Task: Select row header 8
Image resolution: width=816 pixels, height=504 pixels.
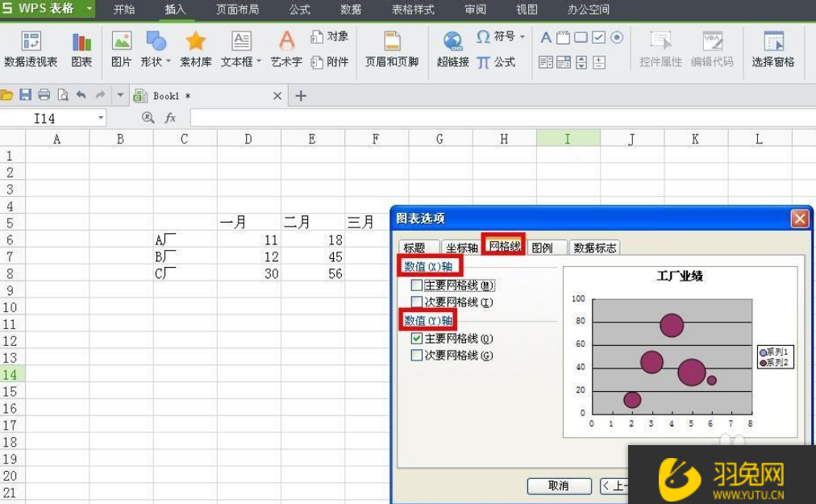Action: coord(12,273)
